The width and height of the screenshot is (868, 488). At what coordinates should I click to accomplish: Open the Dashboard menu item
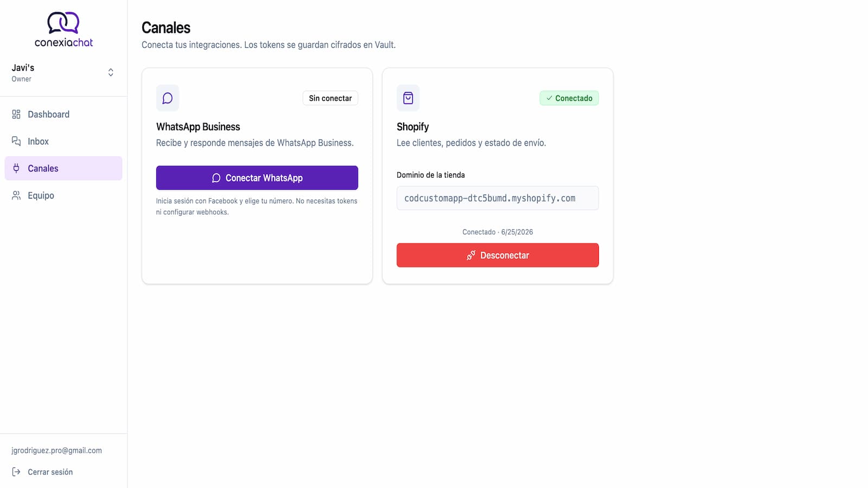click(63, 114)
